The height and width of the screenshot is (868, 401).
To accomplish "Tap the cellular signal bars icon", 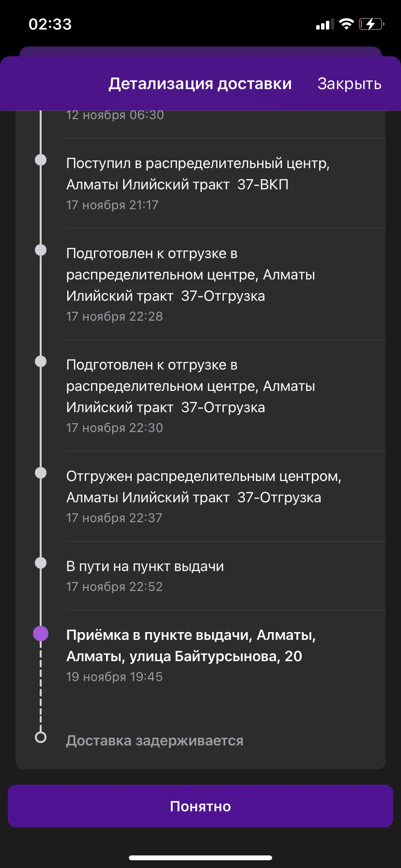I will click(x=324, y=24).
